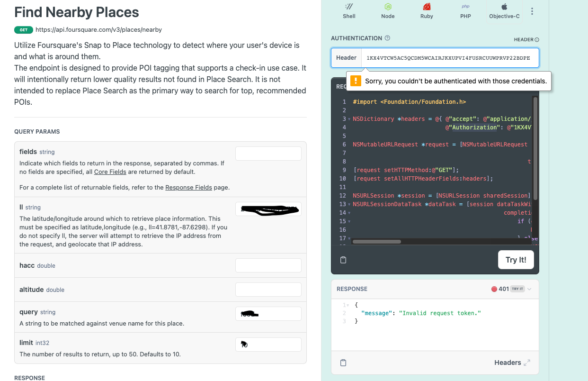
Task: Collapse response JSON at line 1
Action: 348,305
